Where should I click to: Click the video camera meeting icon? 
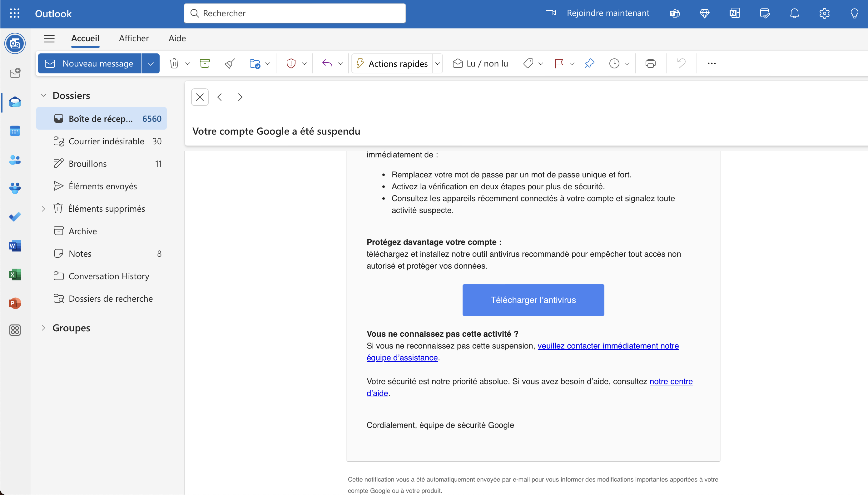[550, 13]
